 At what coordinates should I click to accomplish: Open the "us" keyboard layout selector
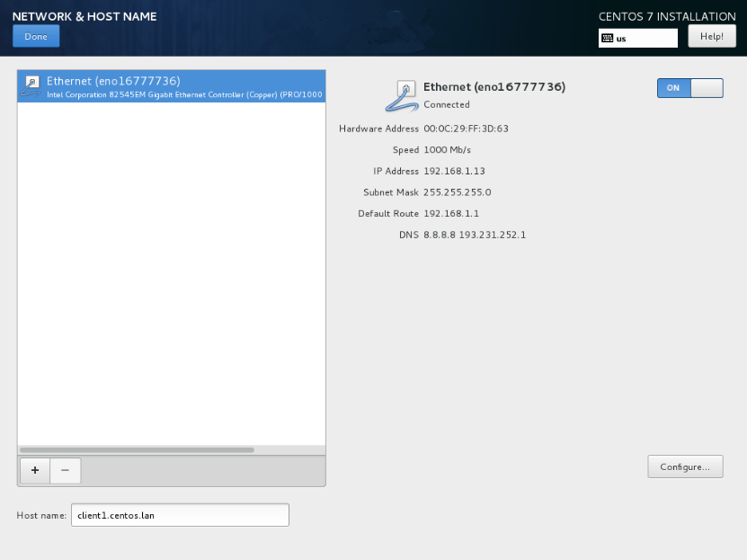point(638,38)
